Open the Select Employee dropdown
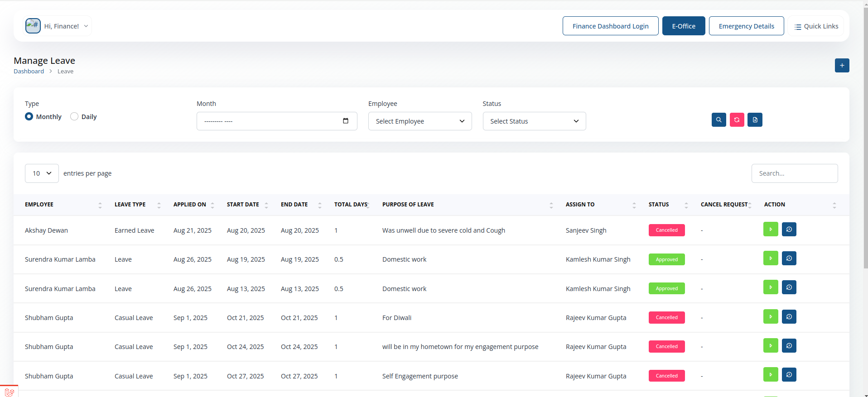868x397 pixels. [420, 121]
